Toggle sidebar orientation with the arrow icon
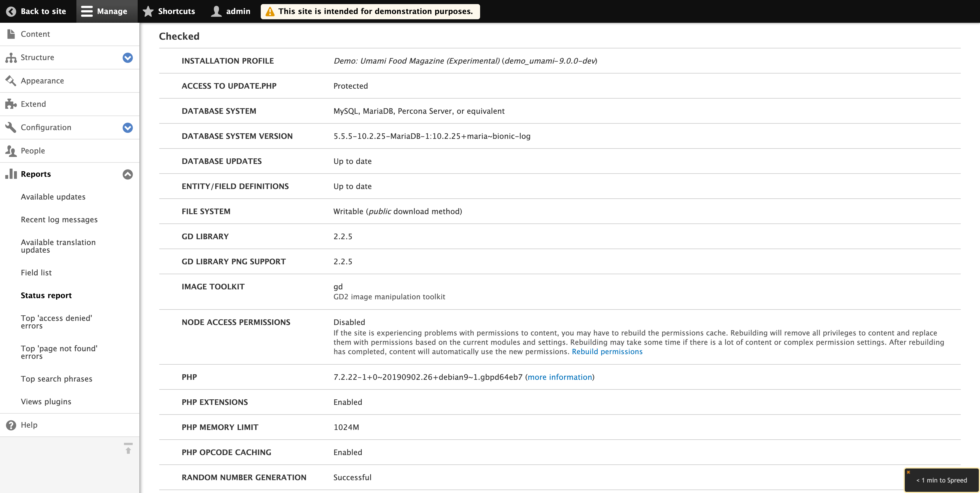The image size is (980, 493). (x=128, y=448)
